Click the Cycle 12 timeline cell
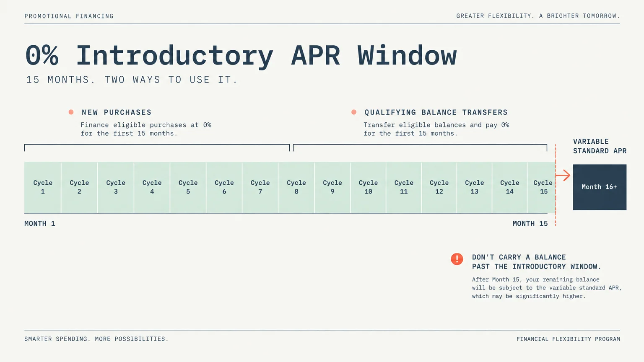This screenshot has height=362, width=644. [439, 187]
